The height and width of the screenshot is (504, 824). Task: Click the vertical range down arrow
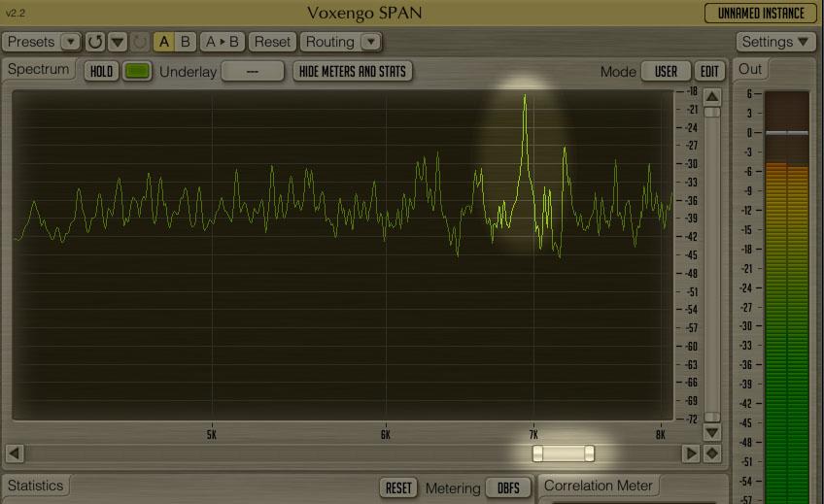pyautogui.click(x=712, y=432)
